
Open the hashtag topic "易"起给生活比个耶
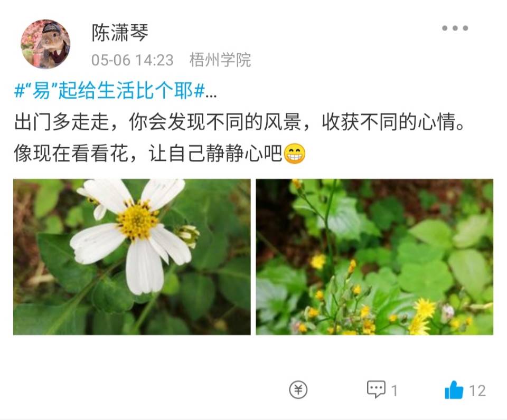click(x=109, y=91)
